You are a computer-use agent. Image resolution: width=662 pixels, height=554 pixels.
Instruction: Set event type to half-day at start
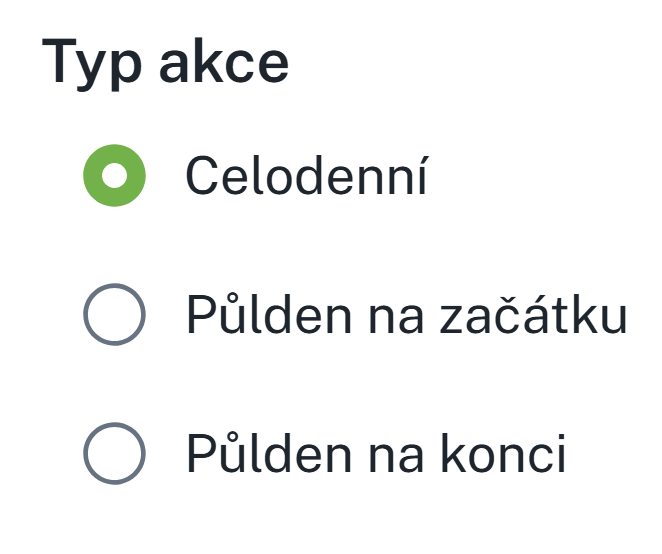(x=115, y=316)
